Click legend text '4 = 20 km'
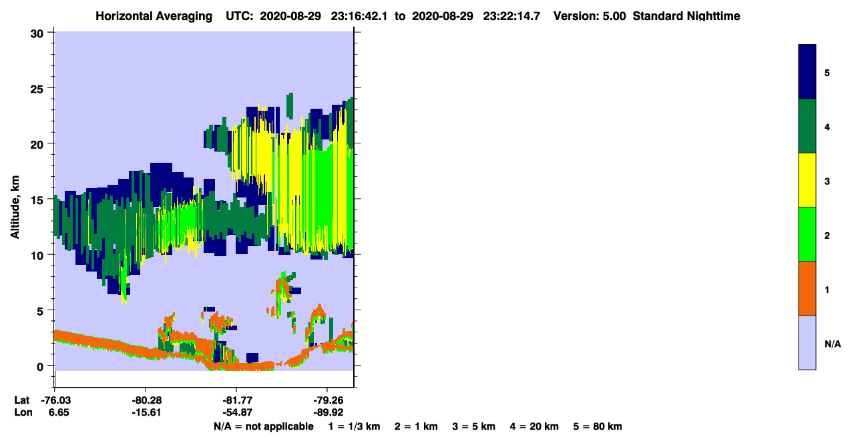This screenshot has width=868, height=445. click(534, 426)
